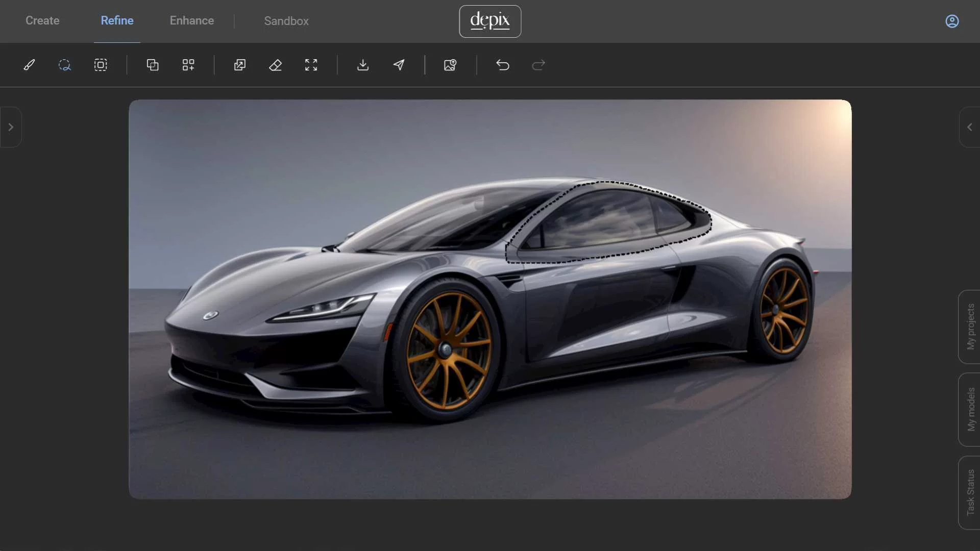Open the user account profile icon
Image resolution: width=980 pixels, height=551 pixels.
952,21
